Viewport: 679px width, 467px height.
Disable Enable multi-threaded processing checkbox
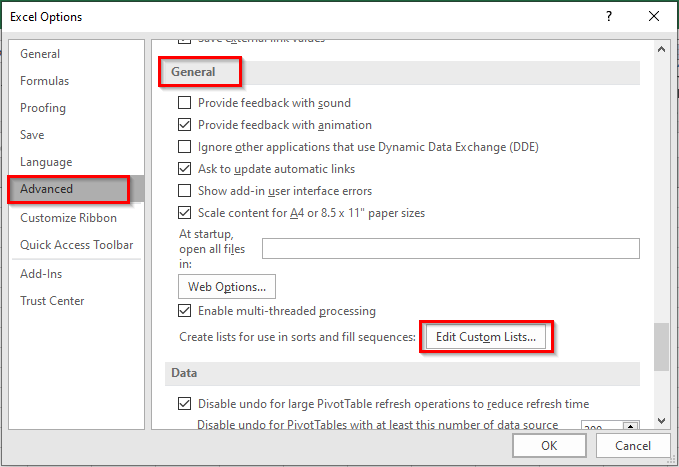pos(184,311)
